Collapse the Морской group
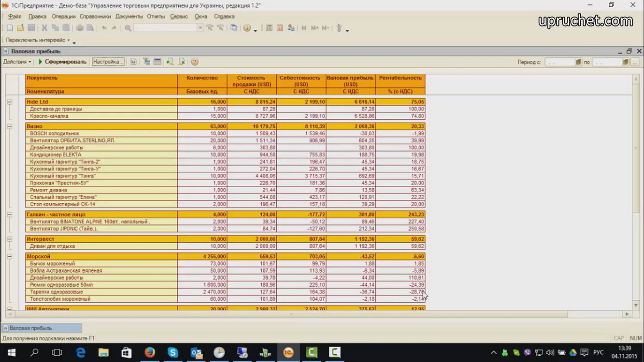Viewport: 644px width, 362px height. click(9, 256)
